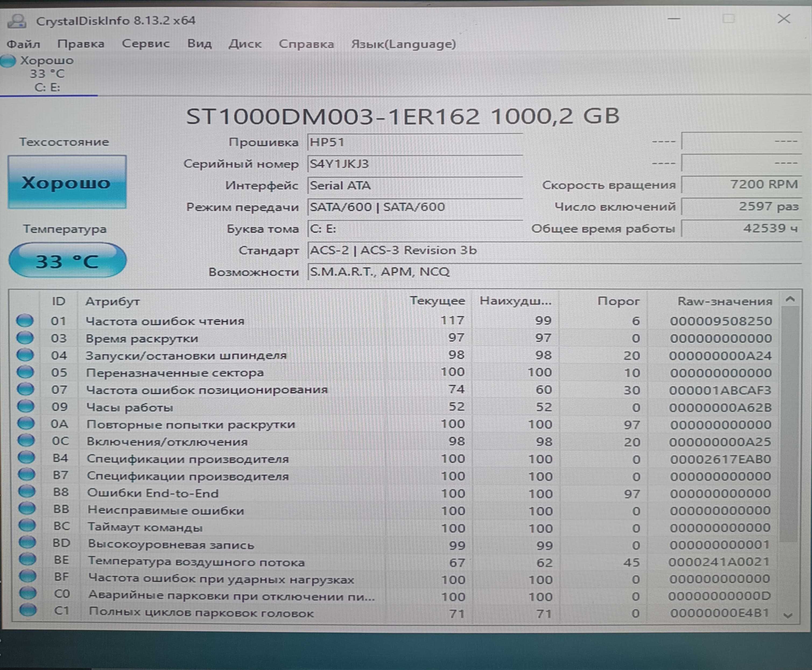Click status icon for Частота ошибок позиционирования
The height and width of the screenshot is (670, 812).
(26, 389)
